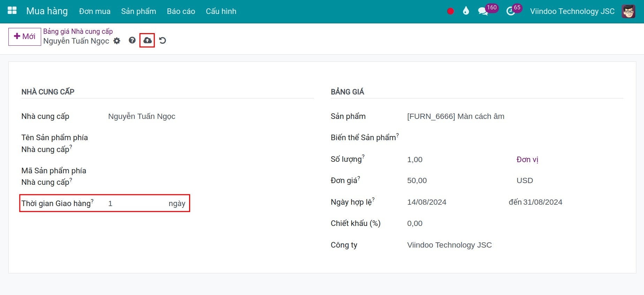Click the BẢNG GIÁ section heading
644x295 pixels.
[347, 92]
